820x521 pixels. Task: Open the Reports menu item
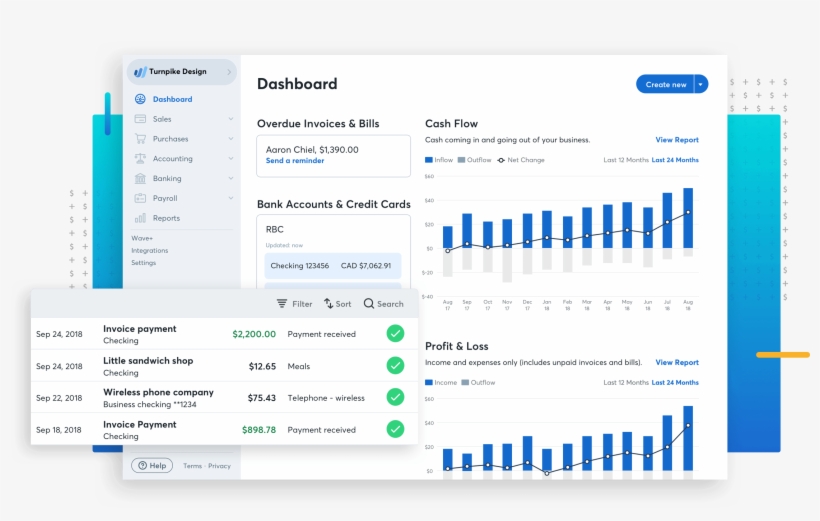(x=166, y=218)
